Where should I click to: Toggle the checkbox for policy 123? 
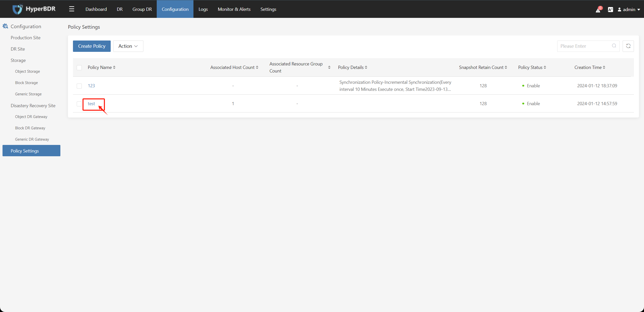[79, 86]
